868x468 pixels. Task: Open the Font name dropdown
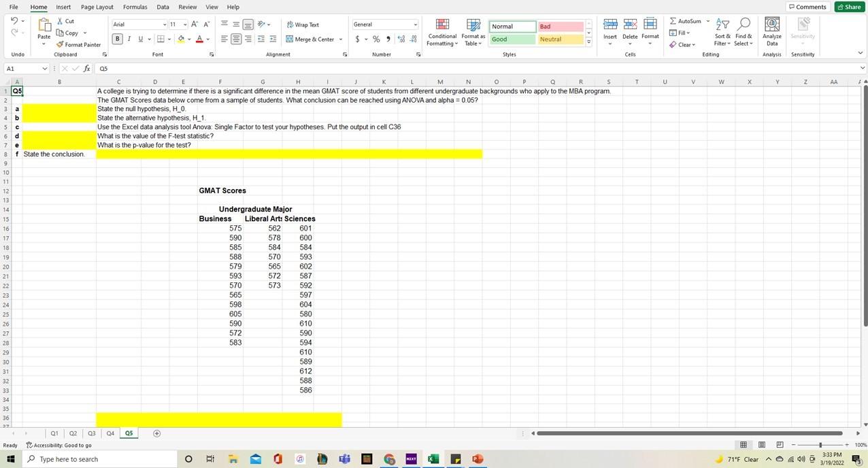tap(164, 24)
